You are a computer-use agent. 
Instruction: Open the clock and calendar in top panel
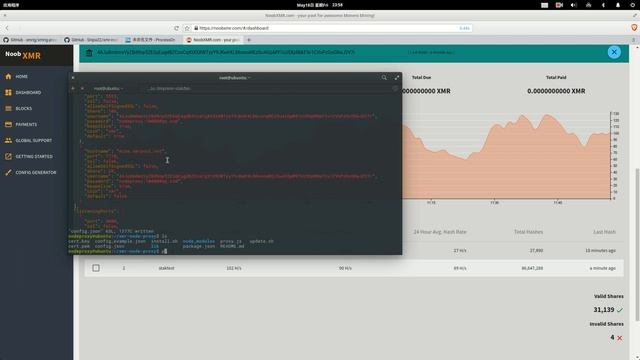coord(320,5)
